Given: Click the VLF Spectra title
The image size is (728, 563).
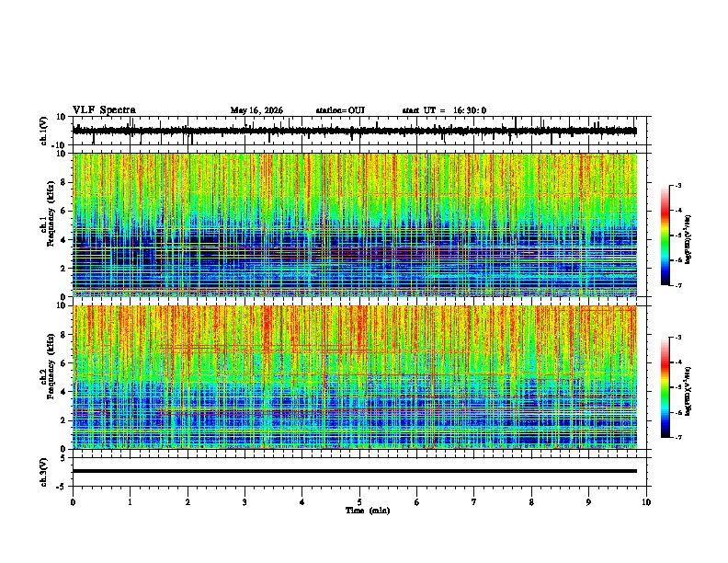Looking at the screenshot, I should pyautogui.click(x=104, y=110).
